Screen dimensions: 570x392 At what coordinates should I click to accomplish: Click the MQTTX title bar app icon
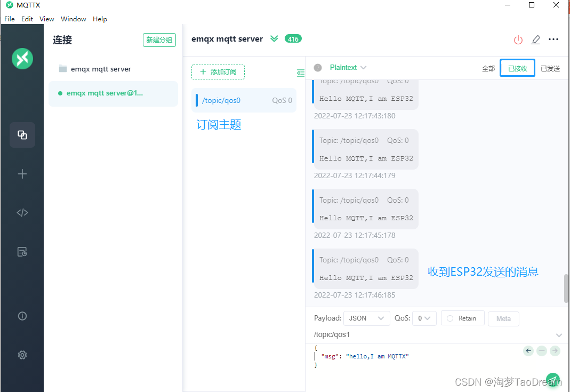[10, 5]
